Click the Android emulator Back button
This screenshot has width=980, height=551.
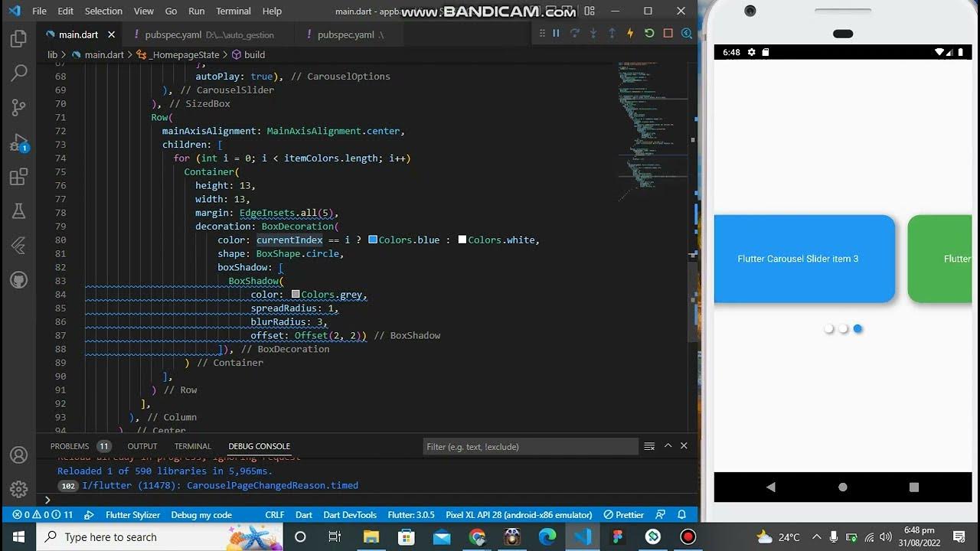771,487
